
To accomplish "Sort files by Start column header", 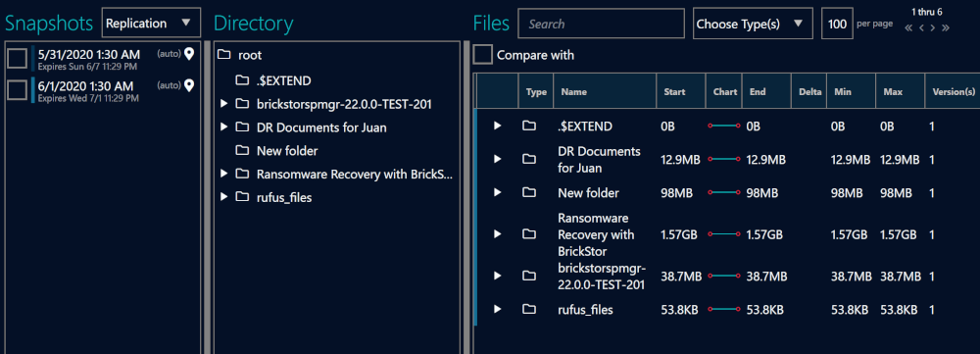I will pyautogui.click(x=681, y=92).
